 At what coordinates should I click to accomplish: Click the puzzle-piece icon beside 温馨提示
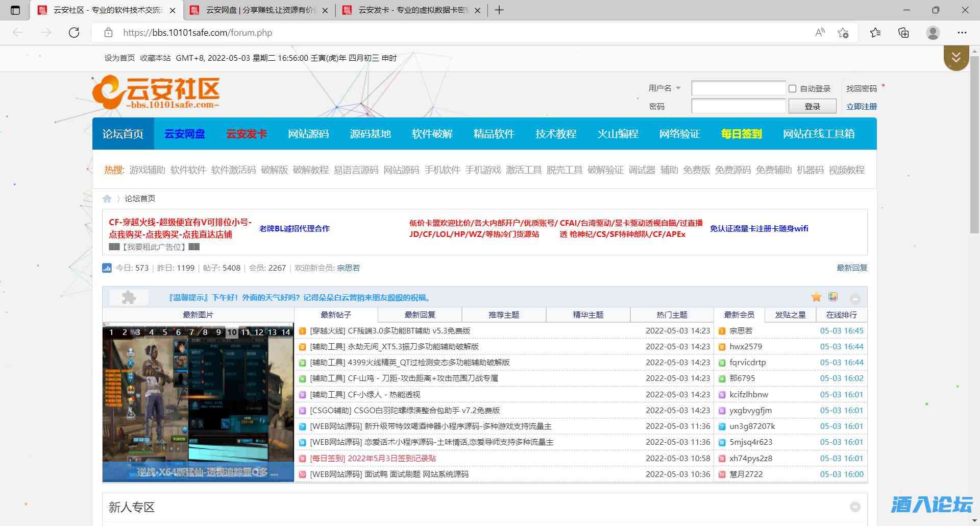pos(129,297)
